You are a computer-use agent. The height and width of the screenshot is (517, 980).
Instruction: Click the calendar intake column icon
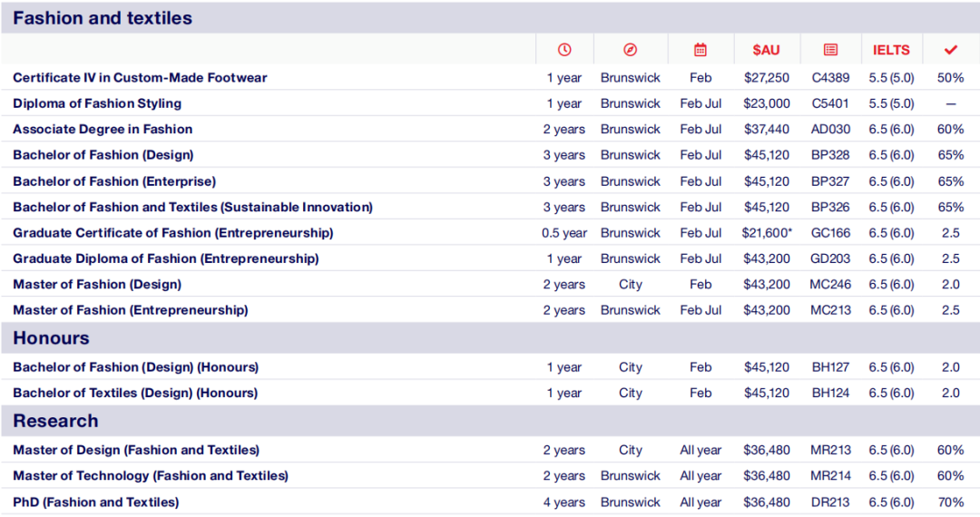tap(700, 50)
